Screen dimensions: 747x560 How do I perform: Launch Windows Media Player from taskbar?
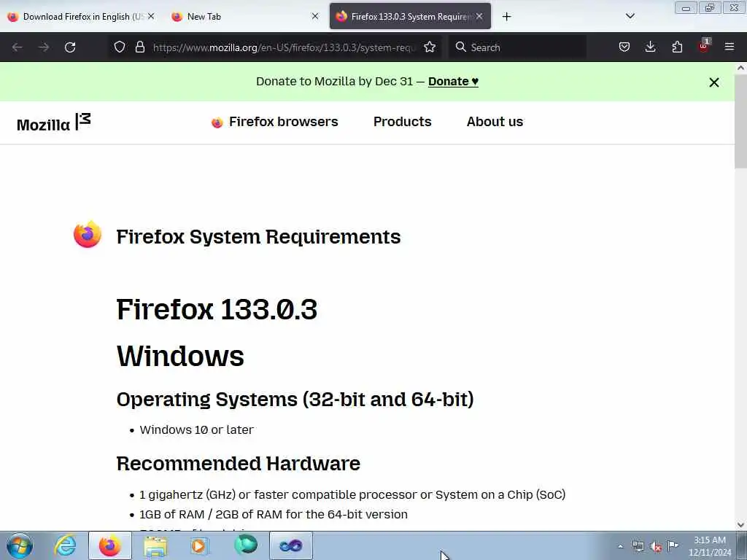click(198, 545)
